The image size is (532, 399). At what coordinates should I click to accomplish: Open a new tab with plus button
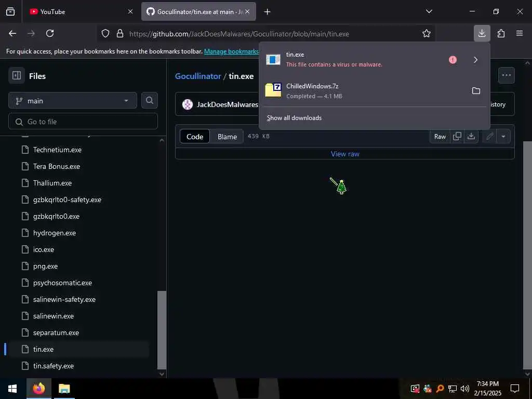tap(268, 12)
